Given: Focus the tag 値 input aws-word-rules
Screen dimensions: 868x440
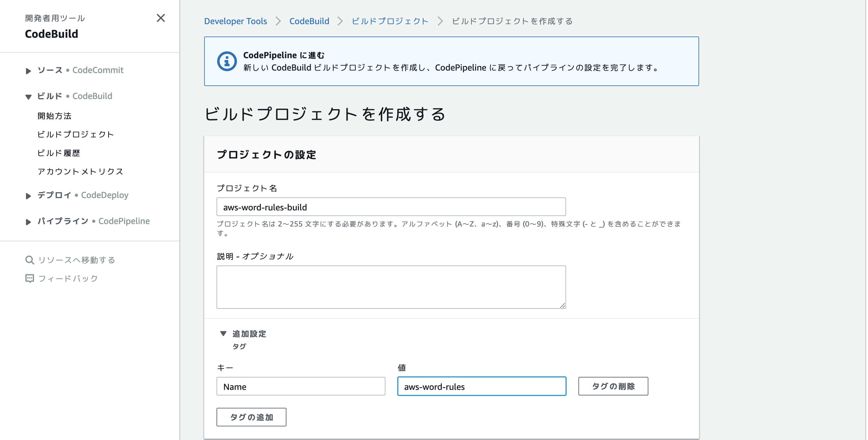Looking at the screenshot, I should pyautogui.click(x=482, y=386).
